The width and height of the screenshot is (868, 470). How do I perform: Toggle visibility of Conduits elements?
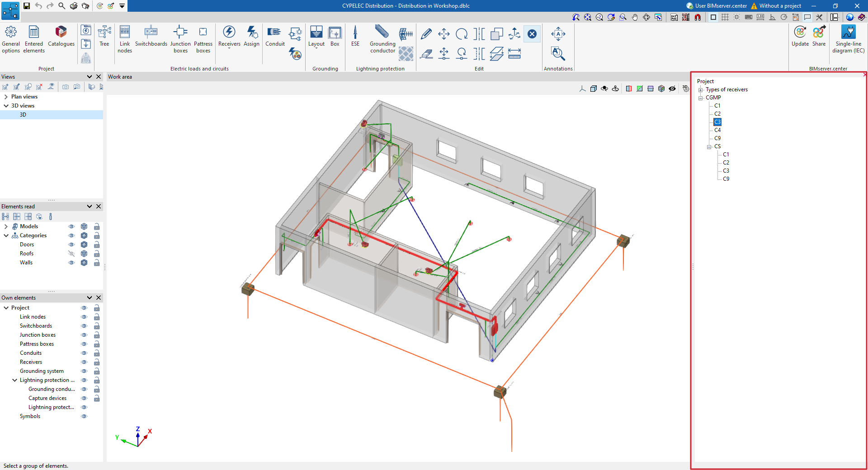click(x=84, y=353)
